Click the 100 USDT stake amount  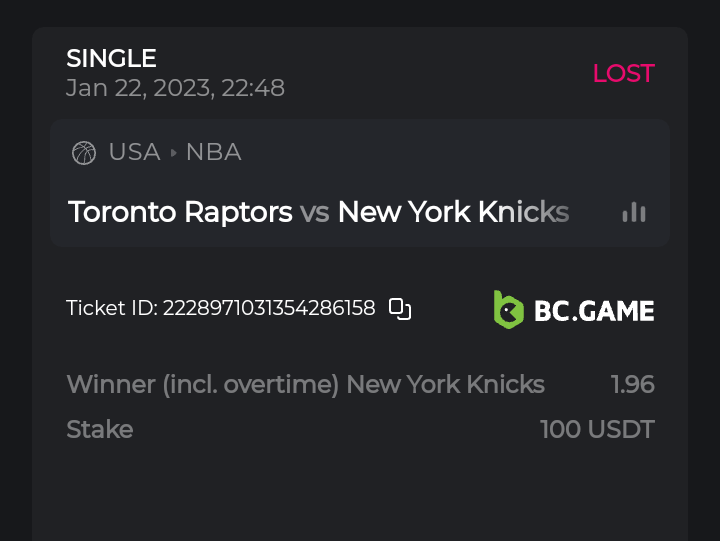(597, 430)
